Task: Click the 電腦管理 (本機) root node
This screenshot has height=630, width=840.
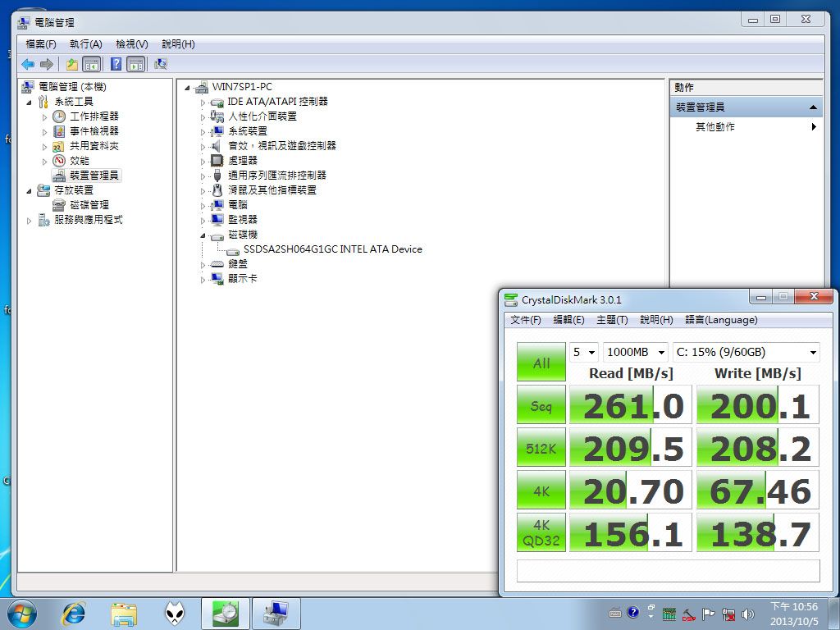Action: [x=72, y=87]
